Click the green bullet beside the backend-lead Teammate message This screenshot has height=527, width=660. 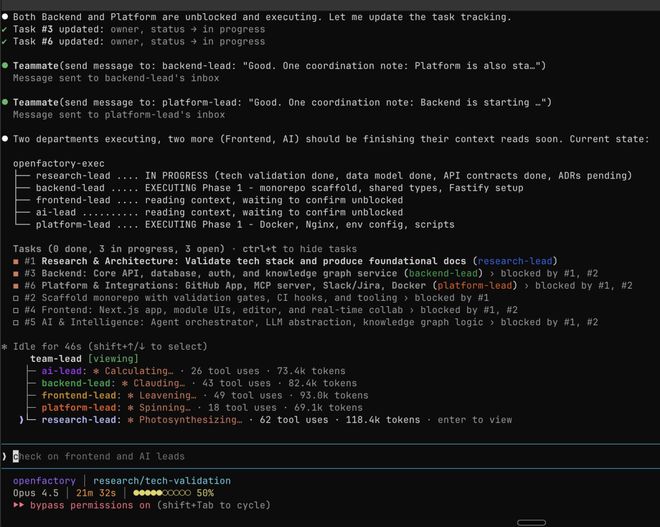pyautogui.click(x=5, y=66)
